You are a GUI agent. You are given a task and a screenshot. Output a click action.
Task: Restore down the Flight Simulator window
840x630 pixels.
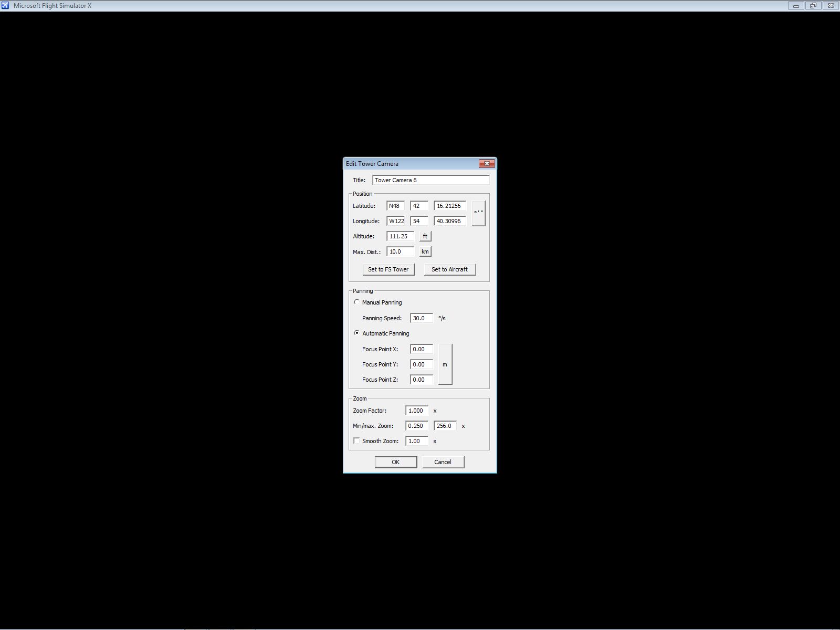point(813,6)
